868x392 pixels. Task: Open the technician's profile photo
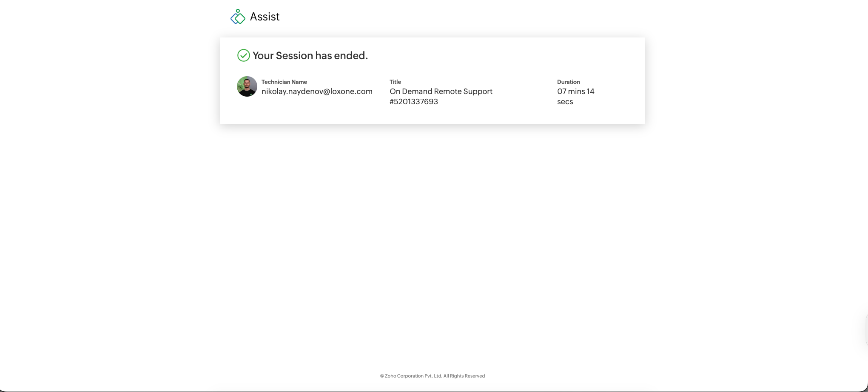(247, 86)
